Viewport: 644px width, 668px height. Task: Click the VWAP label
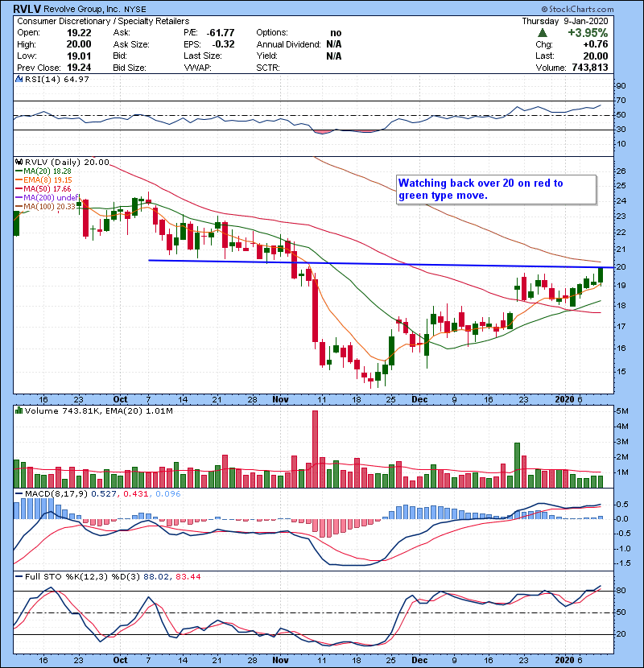pyautogui.click(x=197, y=68)
